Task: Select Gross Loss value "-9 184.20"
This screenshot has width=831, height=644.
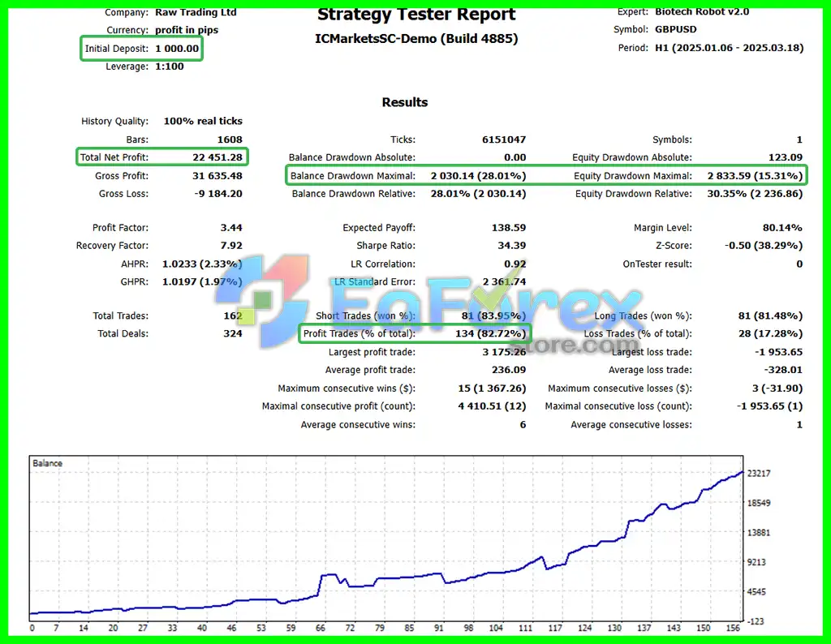Action: coord(218,194)
